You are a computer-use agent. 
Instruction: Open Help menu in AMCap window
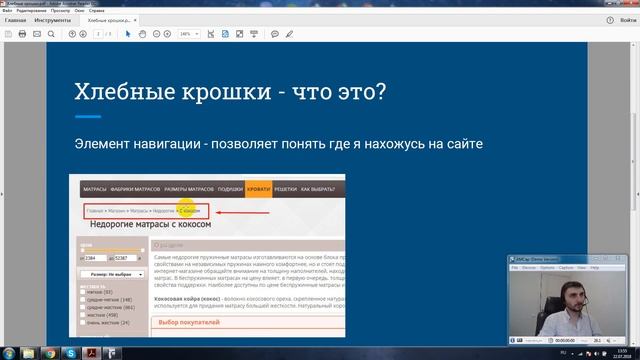[595, 268]
